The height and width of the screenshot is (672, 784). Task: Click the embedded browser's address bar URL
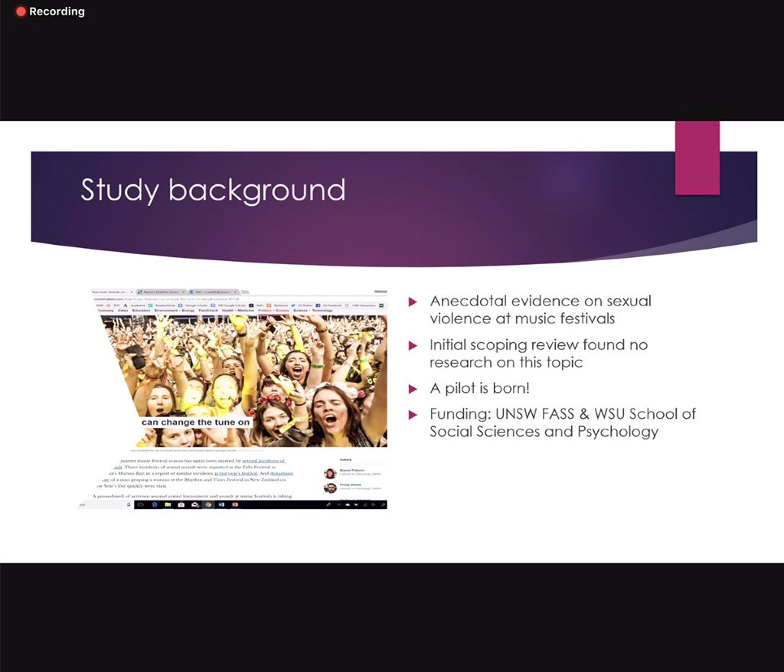point(166,299)
